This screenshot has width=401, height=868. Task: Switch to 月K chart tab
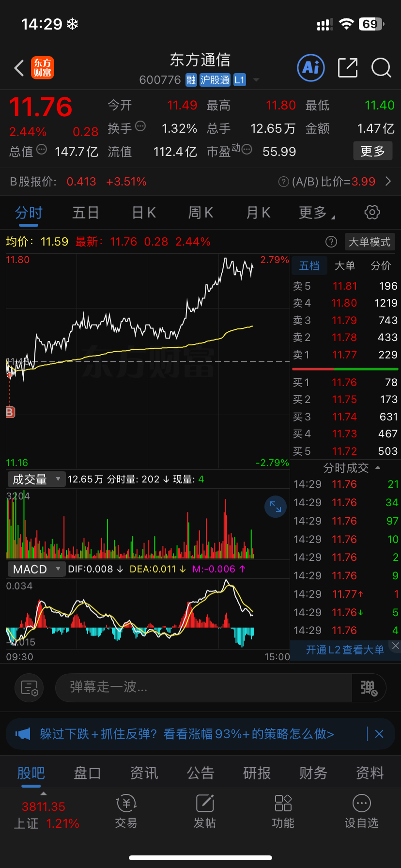coord(258,213)
